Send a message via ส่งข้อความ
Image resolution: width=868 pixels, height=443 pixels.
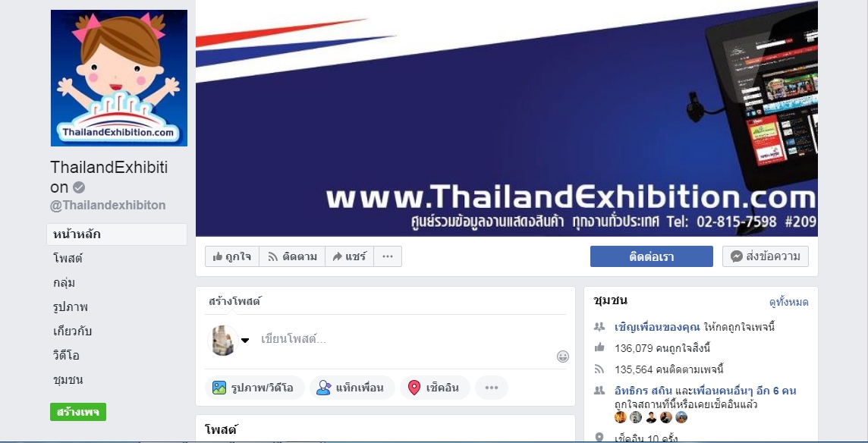[766, 256]
